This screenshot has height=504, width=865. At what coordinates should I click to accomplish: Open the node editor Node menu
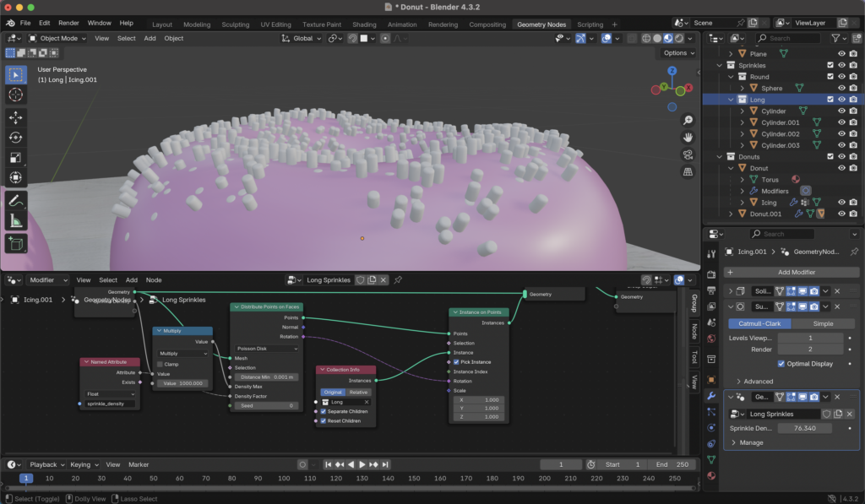154,280
